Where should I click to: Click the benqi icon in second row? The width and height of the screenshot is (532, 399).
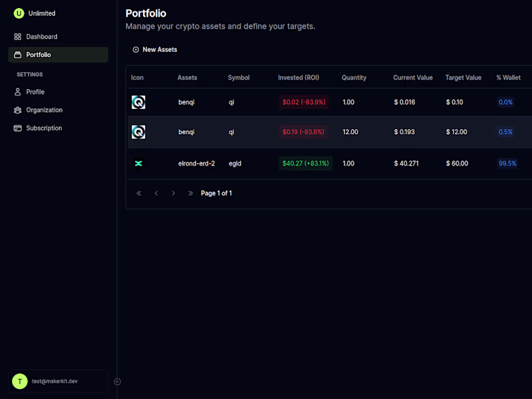(x=138, y=132)
